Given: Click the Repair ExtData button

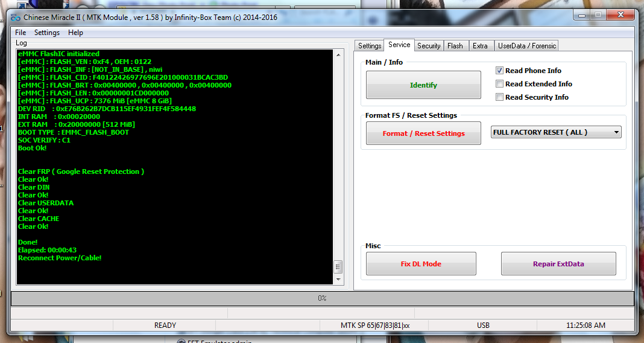Looking at the screenshot, I should [558, 264].
